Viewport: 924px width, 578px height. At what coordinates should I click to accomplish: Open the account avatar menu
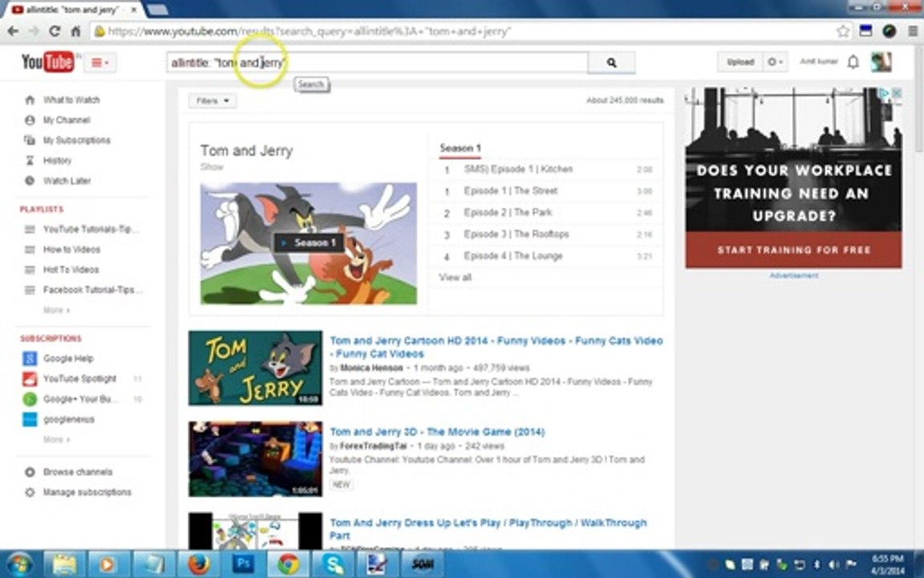[x=881, y=62]
